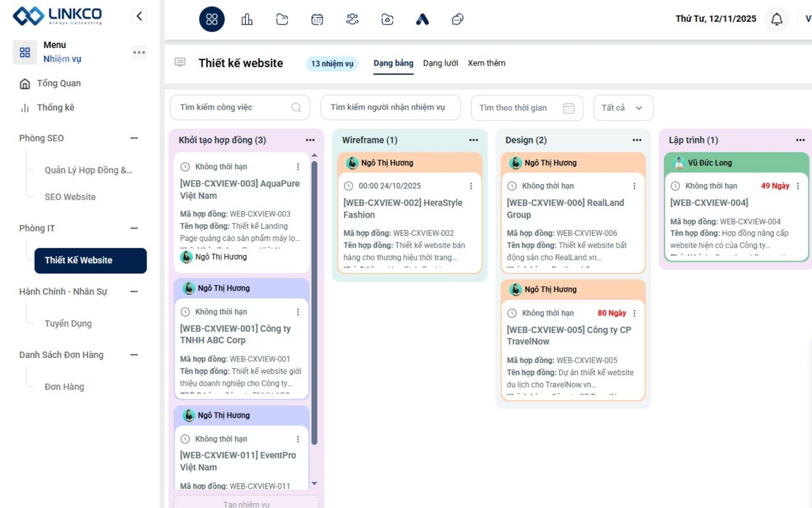Open the statistics bar chart icon
Viewport: 812px width, 508px height.
point(247,19)
